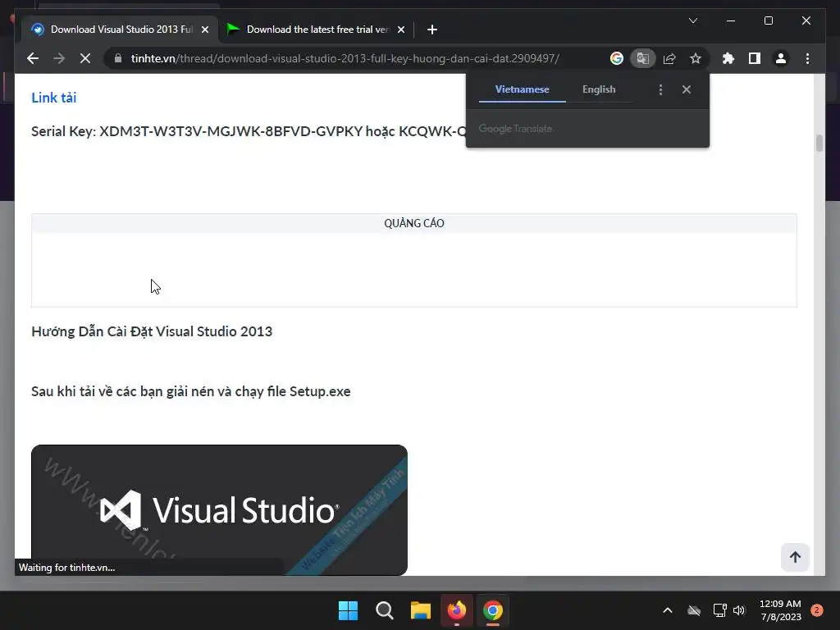Click the address bar URL

(345, 58)
